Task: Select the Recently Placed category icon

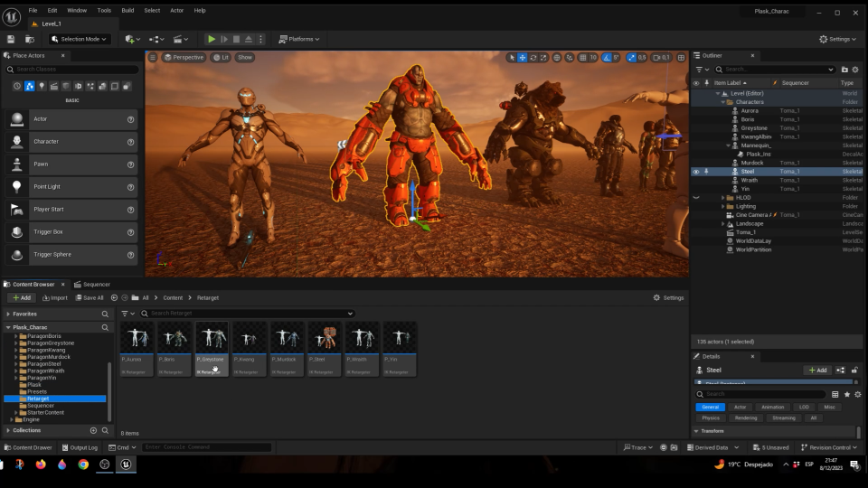Action: coord(17,87)
